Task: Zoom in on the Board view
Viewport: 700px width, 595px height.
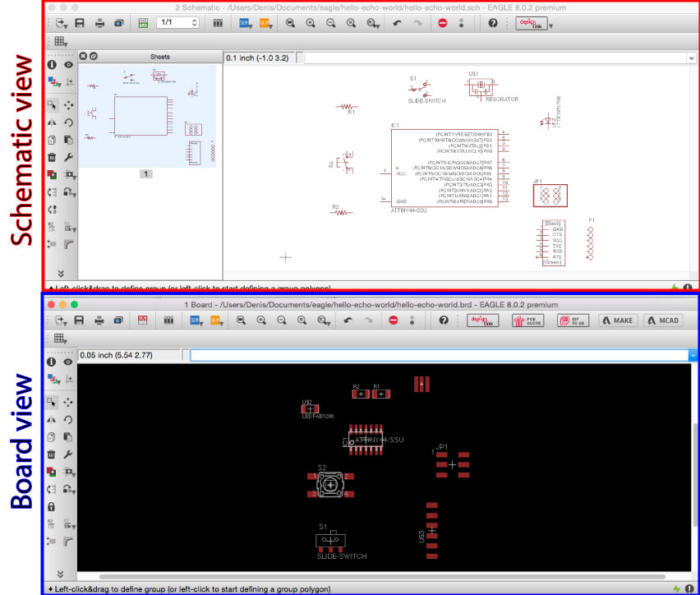Action: click(x=261, y=321)
